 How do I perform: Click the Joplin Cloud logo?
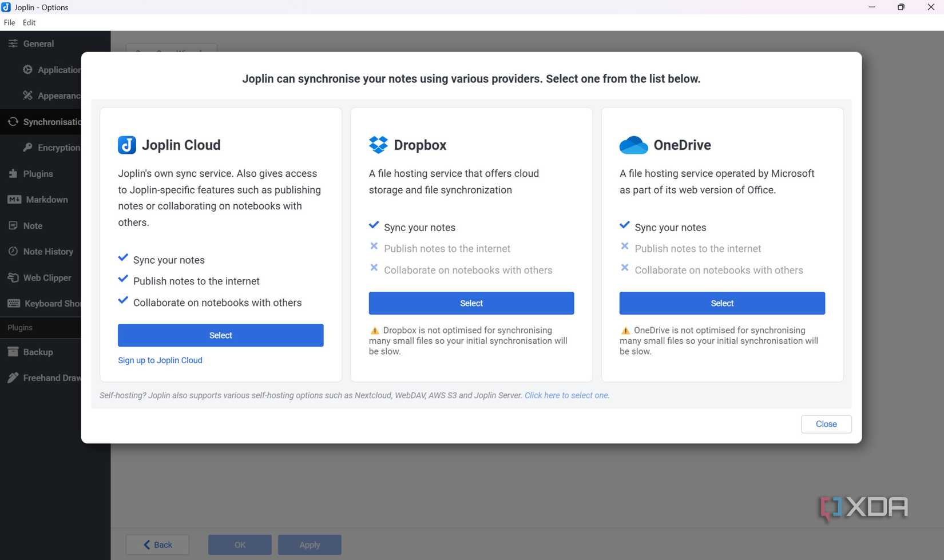(127, 145)
